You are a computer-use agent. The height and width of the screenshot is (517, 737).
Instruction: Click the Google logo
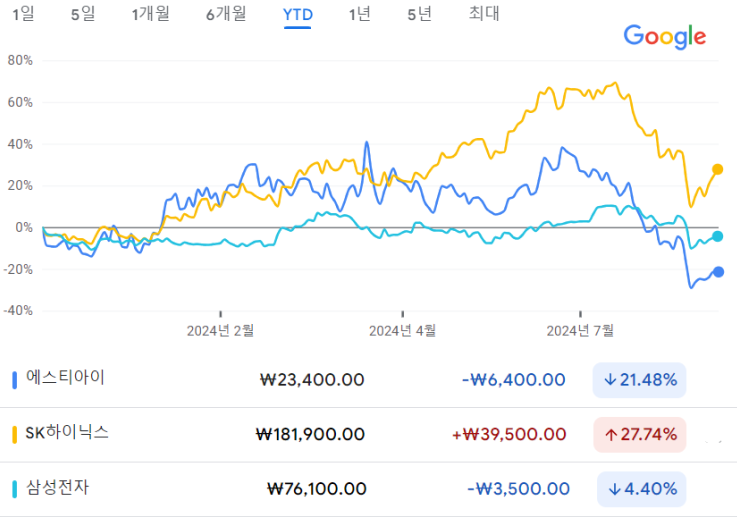click(x=665, y=37)
